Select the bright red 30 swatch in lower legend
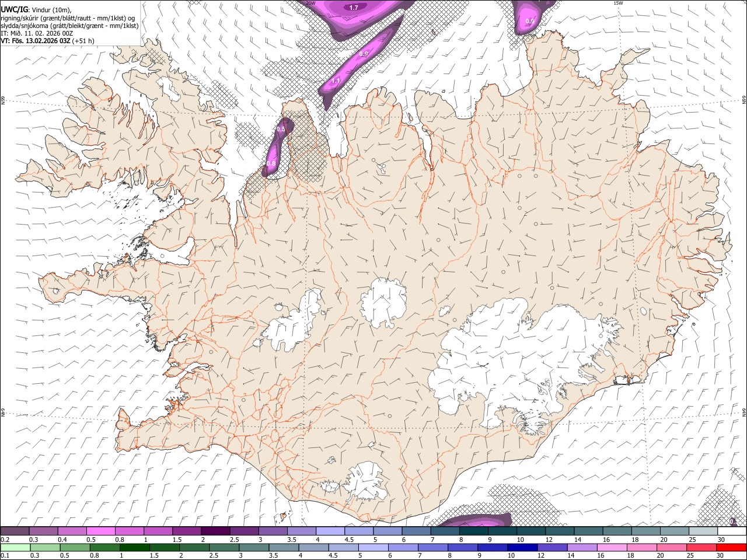Screen dimensions: 747x560 click(x=731, y=547)
